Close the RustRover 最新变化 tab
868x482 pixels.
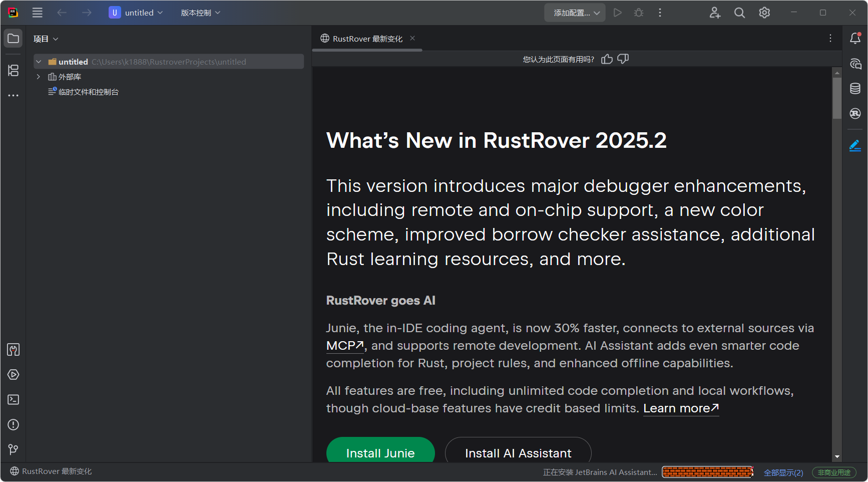click(x=412, y=38)
